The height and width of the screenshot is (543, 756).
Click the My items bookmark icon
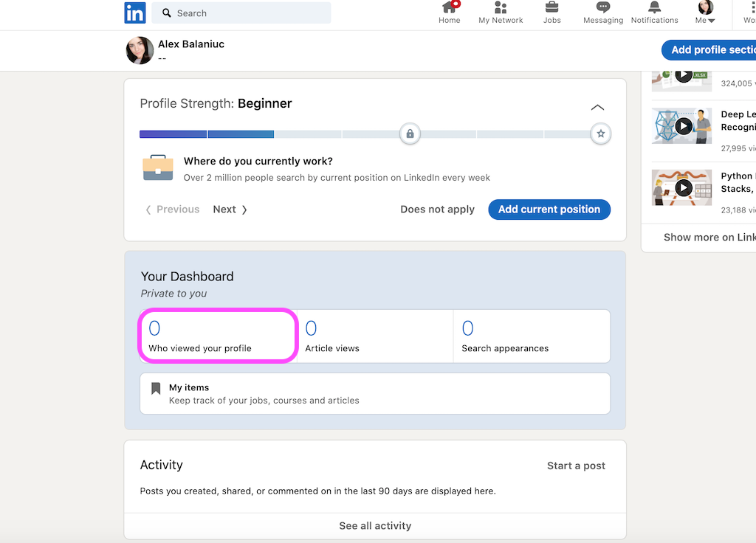click(156, 388)
